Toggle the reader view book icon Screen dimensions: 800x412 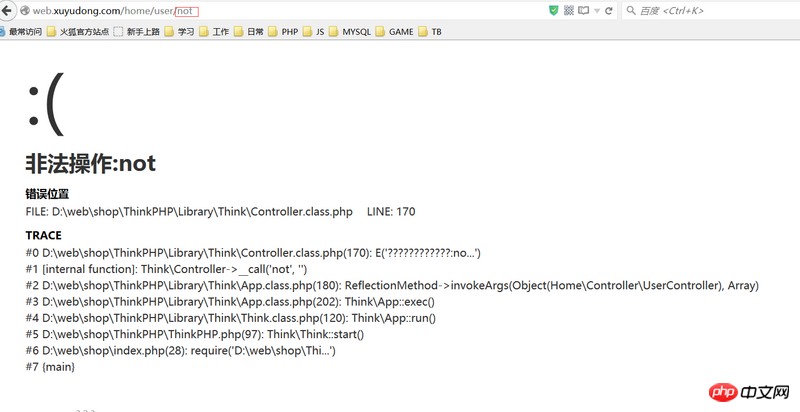coord(583,11)
